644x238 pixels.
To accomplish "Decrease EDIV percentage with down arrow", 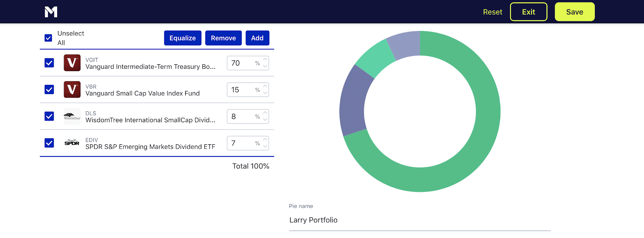I will [x=265, y=146].
